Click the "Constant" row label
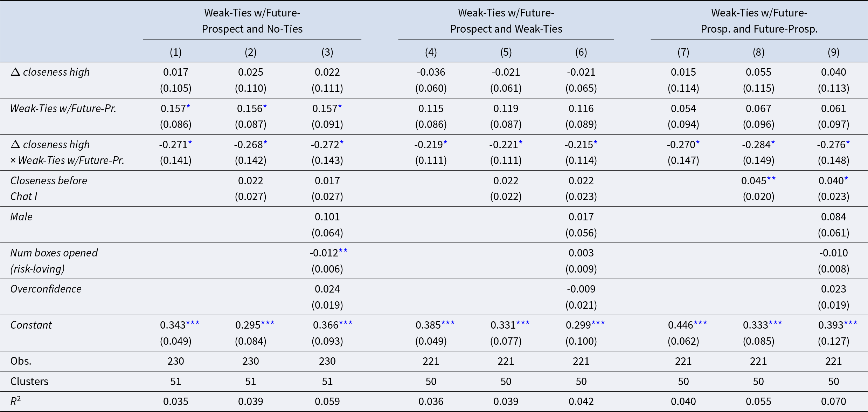This screenshot has height=412, width=868. click(x=31, y=325)
